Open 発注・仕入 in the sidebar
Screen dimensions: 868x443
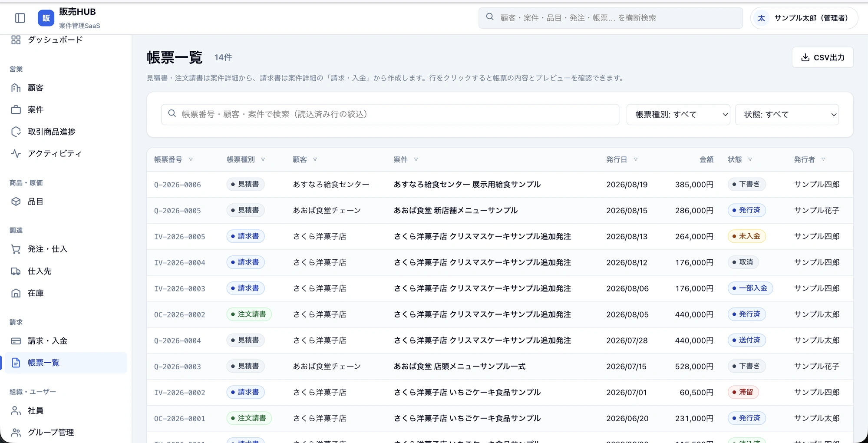click(x=66, y=249)
